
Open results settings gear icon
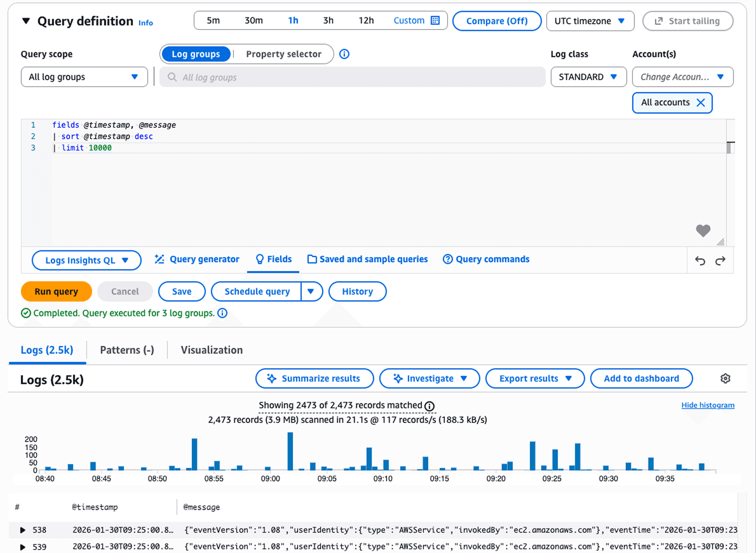[725, 378]
